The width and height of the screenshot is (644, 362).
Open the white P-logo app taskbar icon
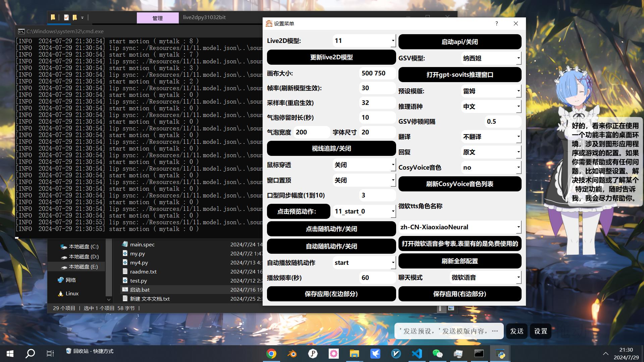[313, 354]
